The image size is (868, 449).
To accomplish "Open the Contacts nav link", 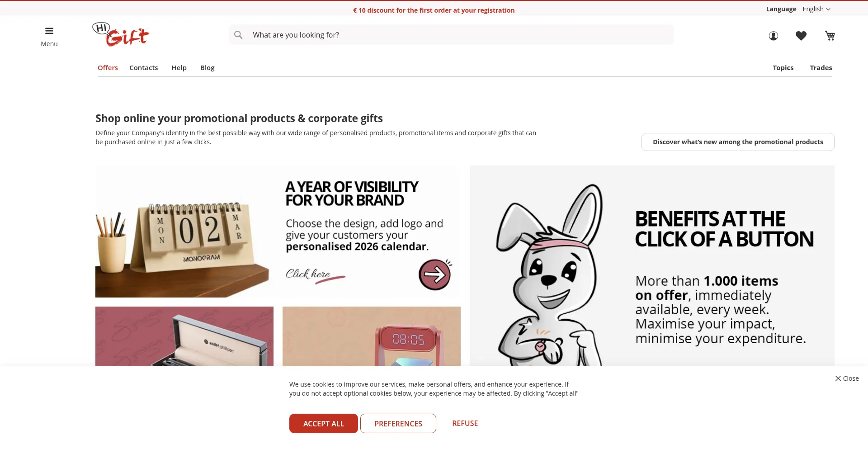I will pyautogui.click(x=144, y=68).
